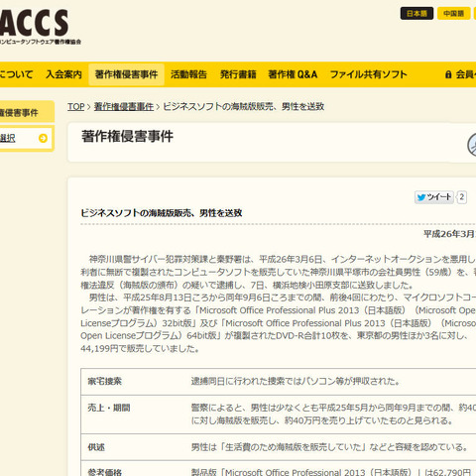This screenshot has width=476, height=476.
Task: Click the page title 著作権侵害事件 heading
Action: (127, 136)
